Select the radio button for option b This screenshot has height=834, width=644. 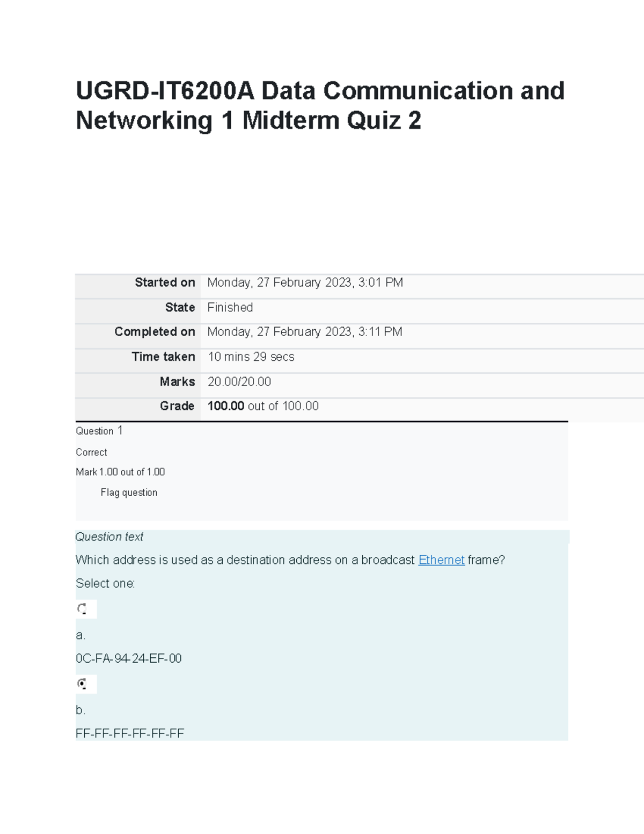click(x=82, y=684)
